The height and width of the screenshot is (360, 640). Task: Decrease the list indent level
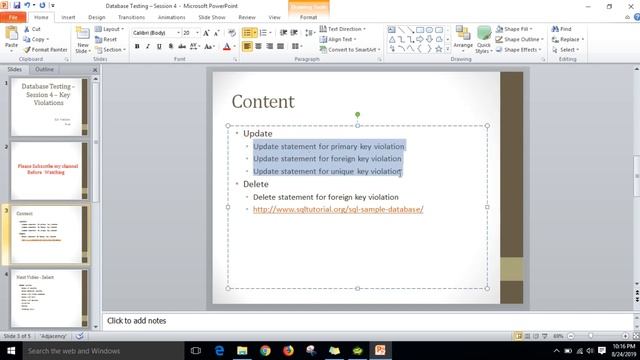283,33
